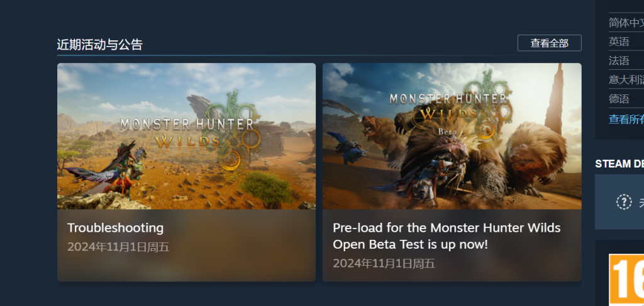
Task: Click the Beta pre-load post date text
Action: (384, 263)
